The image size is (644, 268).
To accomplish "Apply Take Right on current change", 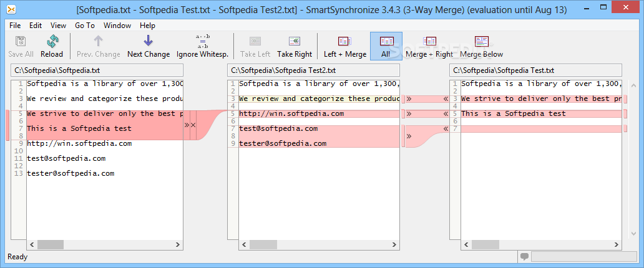I will pyautogui.click(x=295, y=46).
